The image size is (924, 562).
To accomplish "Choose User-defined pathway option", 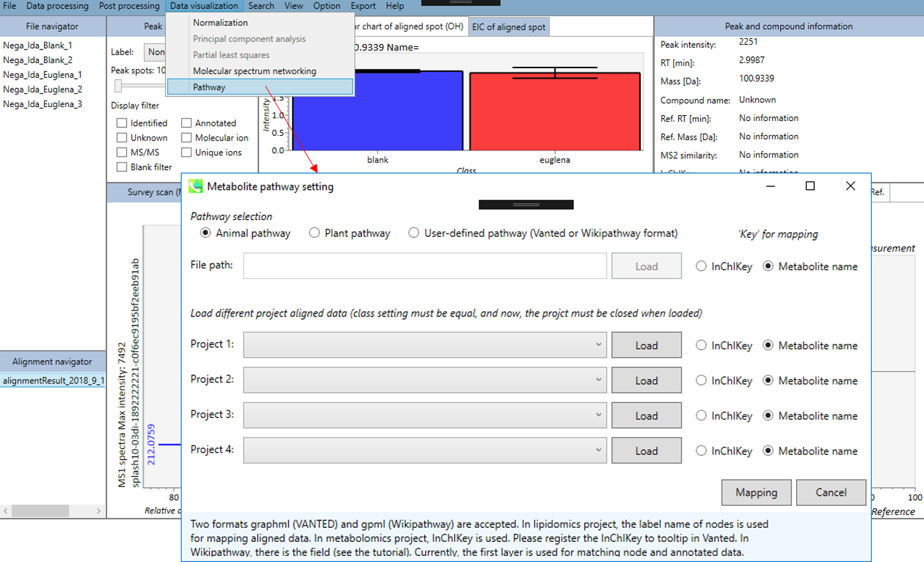I will (414, 233).
